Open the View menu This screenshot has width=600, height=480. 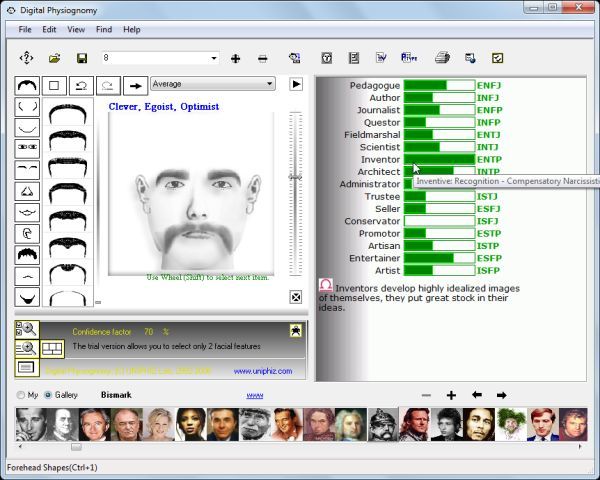tap(76, 30)
